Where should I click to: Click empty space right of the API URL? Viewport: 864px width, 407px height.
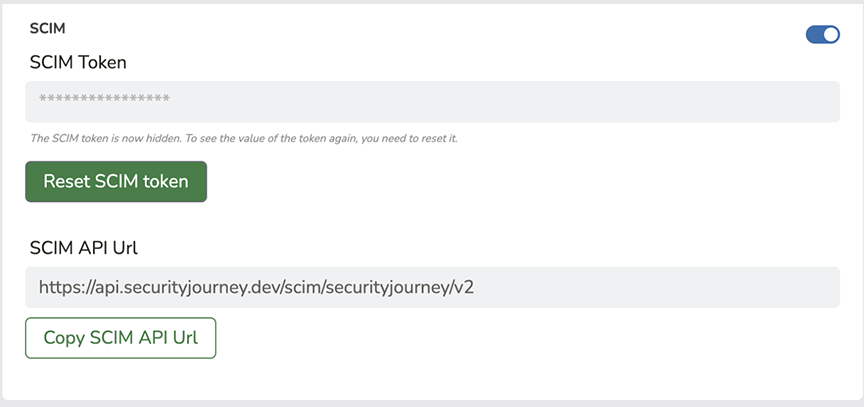pyautogui.click(x=656, y=287)
